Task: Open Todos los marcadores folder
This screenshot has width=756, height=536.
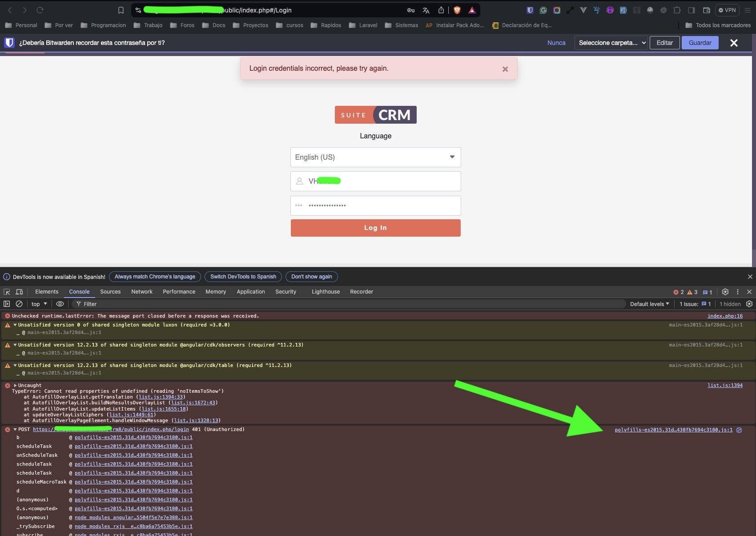Action: pos(718,25)
